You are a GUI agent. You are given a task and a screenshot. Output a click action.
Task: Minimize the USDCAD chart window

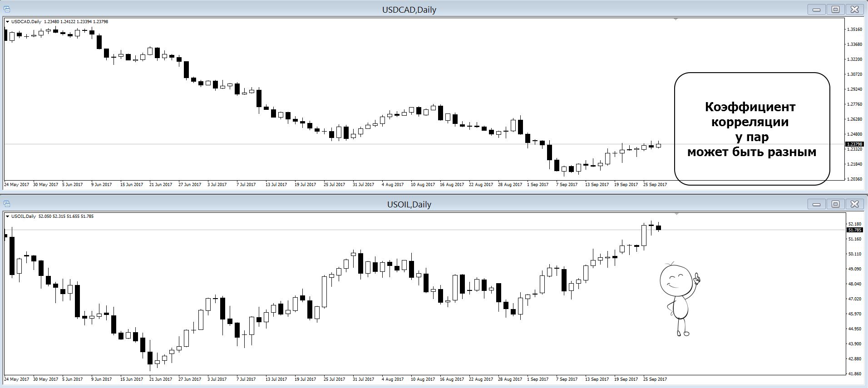click(816, 10)
